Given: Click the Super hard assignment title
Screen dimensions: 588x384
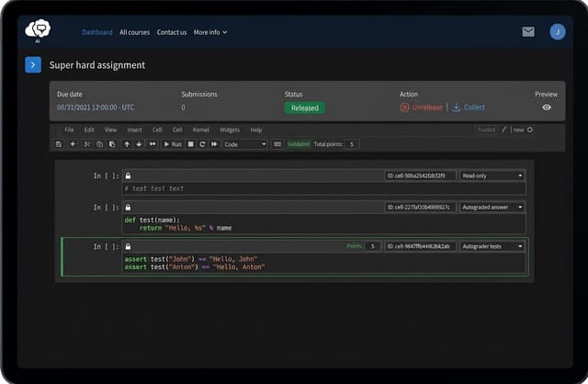Looking at the screenshot, I should 97,65.
